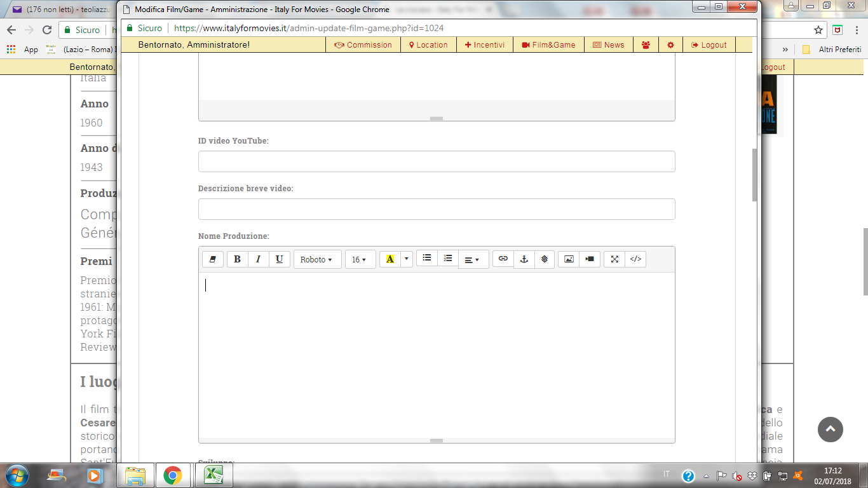The width and height of the screenshot is (868, 488).
Task: Insert an ordered numbered list
Action: 448,258
